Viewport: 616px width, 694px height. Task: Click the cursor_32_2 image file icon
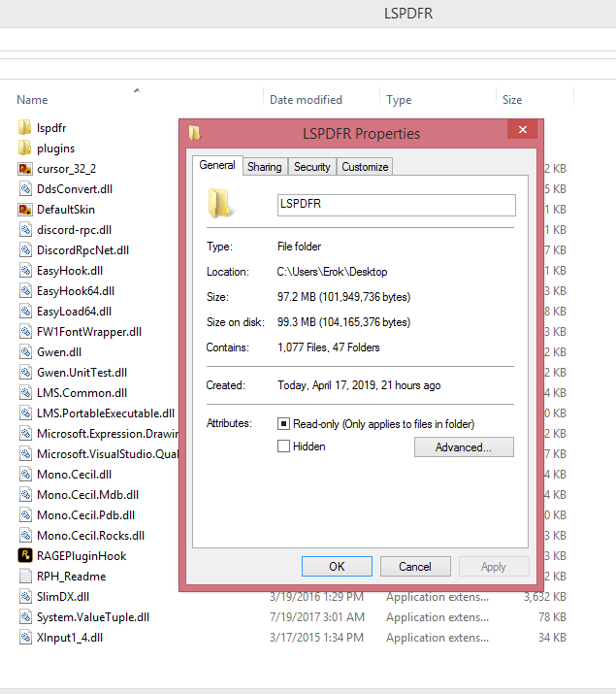[25, 169]
